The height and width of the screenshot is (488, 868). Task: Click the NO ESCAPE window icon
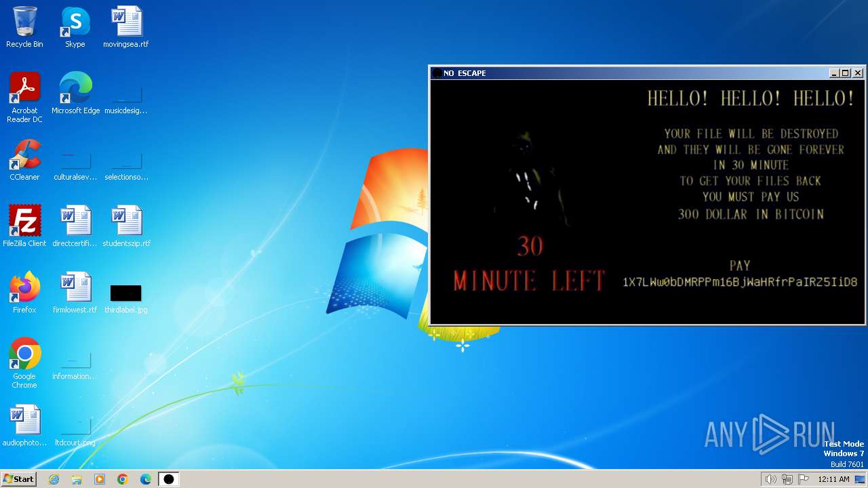(437, 73)
